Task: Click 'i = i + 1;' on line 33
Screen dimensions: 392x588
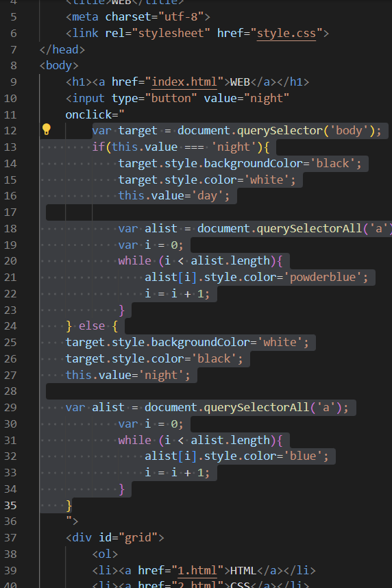Action: [x=177, y=472]
